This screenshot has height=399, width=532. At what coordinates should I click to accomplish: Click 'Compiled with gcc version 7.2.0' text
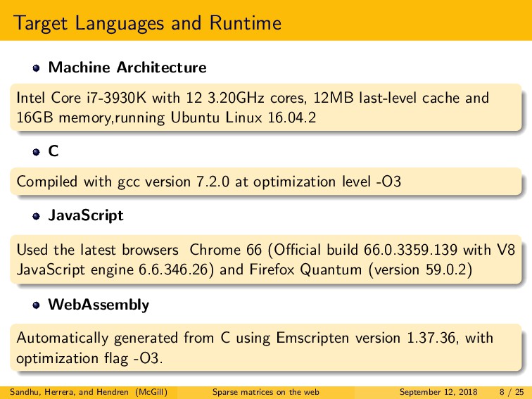(123, 182)
